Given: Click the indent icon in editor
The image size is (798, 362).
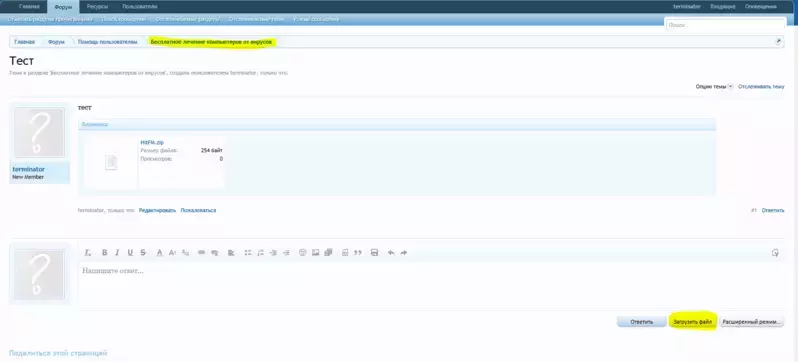Looking at the screenshot, I should [286, 253].
